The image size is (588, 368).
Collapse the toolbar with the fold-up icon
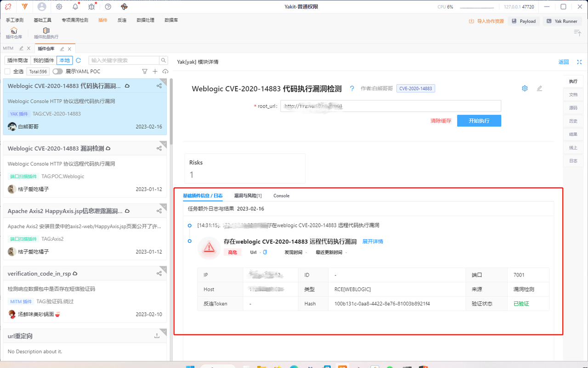577,32
